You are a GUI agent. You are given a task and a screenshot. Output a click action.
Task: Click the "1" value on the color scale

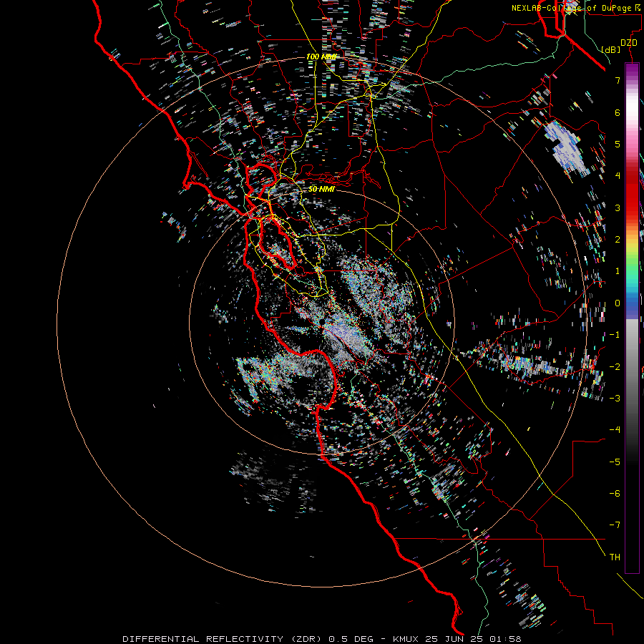618,271
